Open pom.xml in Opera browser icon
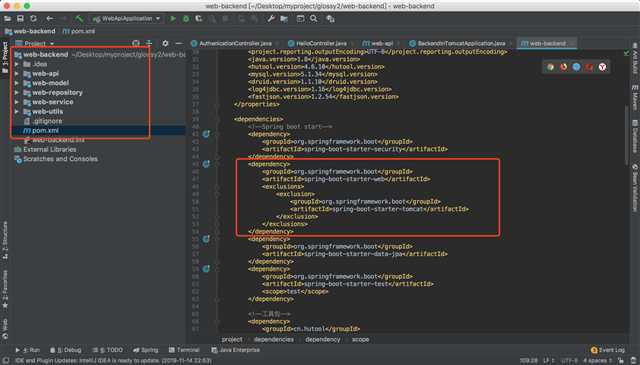 click(x=589, y=67)
